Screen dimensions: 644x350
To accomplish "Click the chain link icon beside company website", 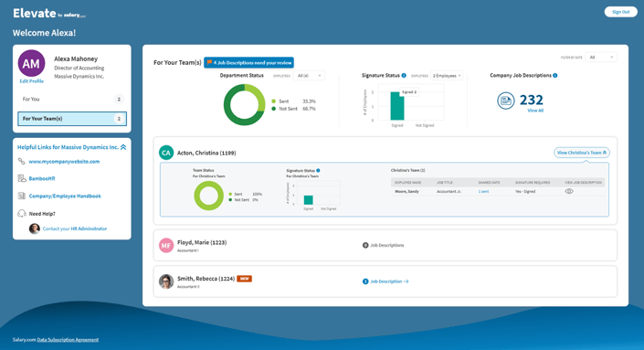I will click(x=21, y=162).
